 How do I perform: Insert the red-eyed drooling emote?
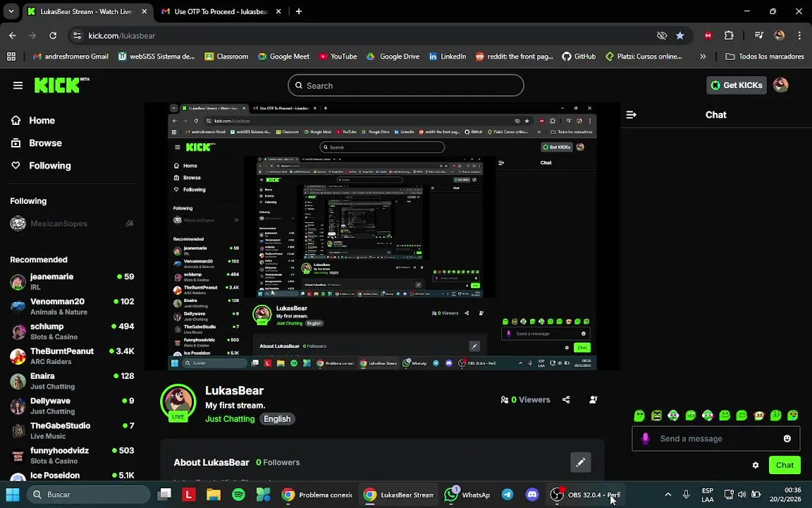pos(793,415)
